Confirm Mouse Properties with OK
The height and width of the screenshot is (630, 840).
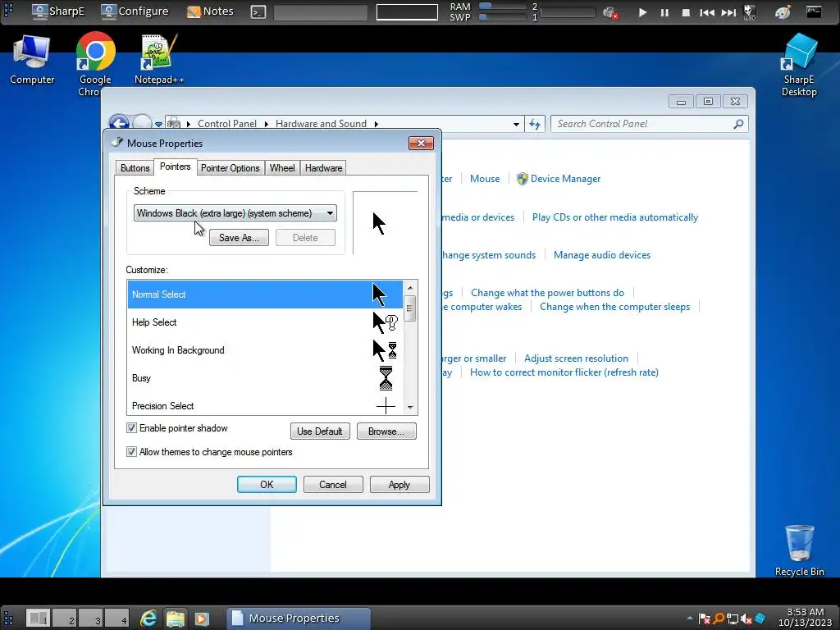click(x=267, y=484)
